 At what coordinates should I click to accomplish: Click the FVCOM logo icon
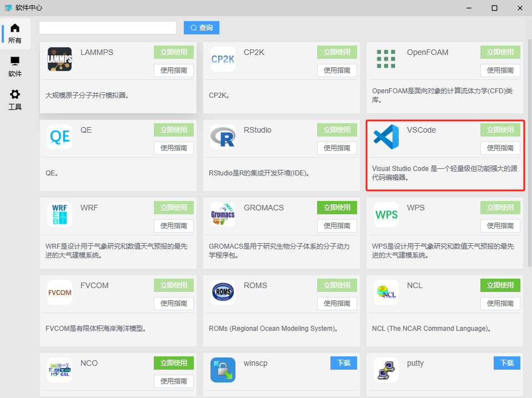point(60,292)
